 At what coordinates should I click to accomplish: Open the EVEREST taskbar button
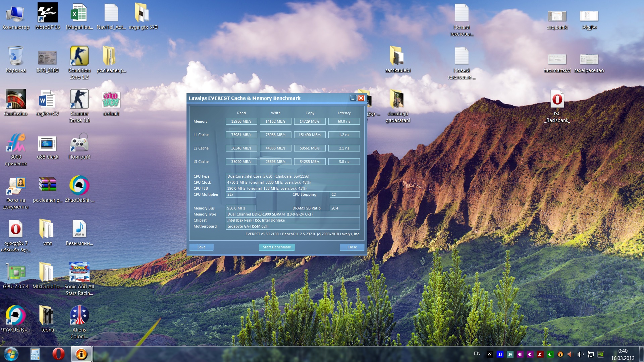tap(81, 354)
